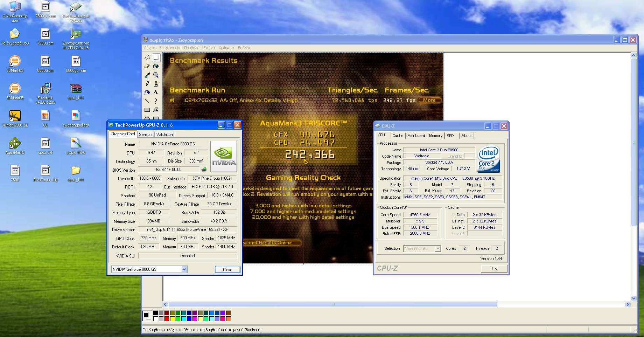Pick the bright red color swatch
This screenshot has width=644, height=337.
point(167,319)
